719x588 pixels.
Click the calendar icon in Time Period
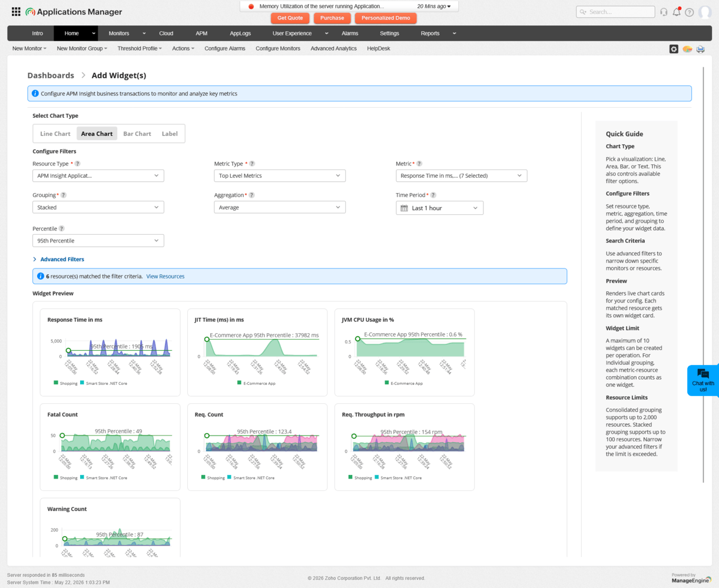(404, 208)
